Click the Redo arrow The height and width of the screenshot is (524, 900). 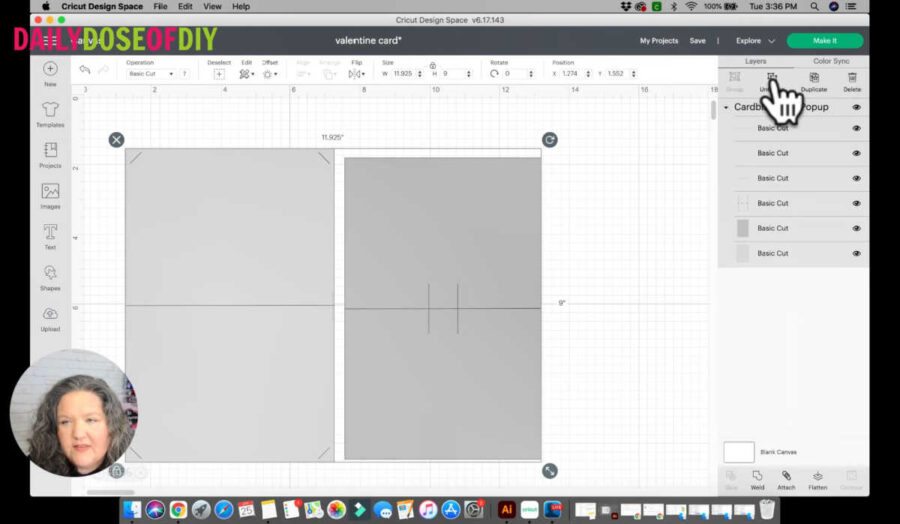(103, 69)
